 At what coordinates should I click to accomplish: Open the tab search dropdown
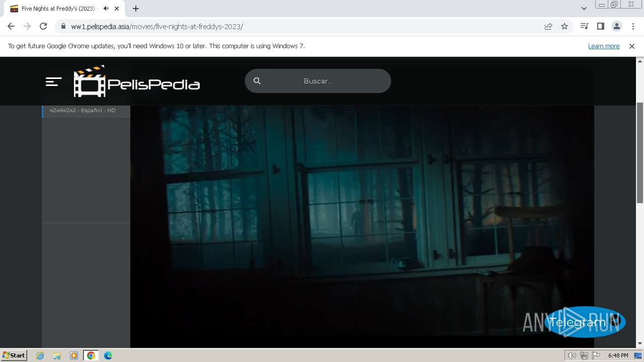pos(584,9)
